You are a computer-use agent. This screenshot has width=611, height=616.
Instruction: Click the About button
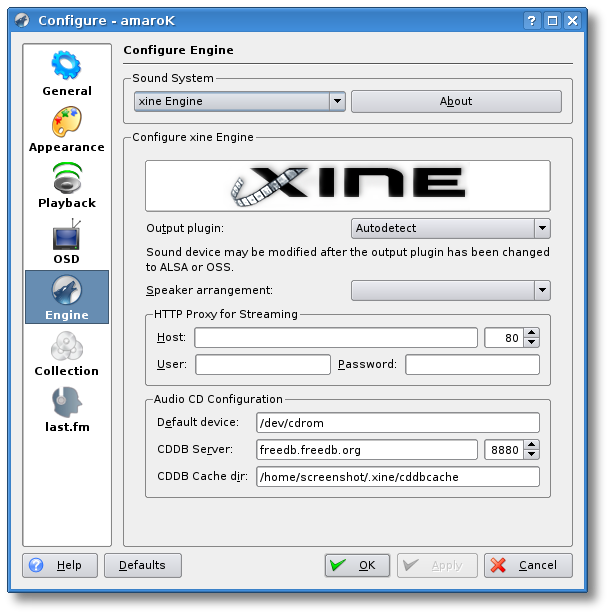pyautogui.click(x=456, y=101)
